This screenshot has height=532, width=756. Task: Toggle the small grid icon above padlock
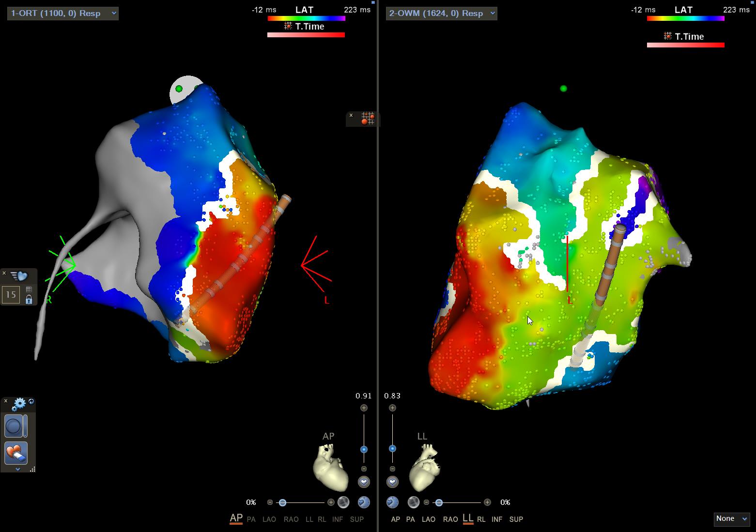click(x=29, y=289)
